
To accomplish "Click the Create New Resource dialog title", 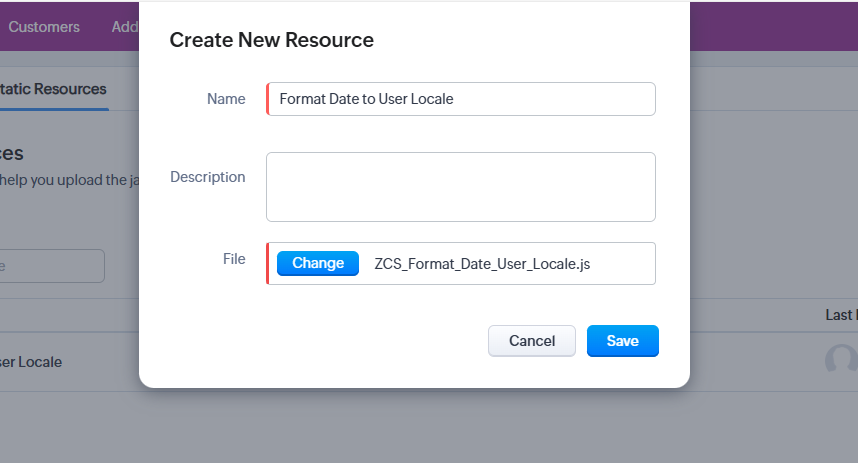I will [x=272, y=41].
